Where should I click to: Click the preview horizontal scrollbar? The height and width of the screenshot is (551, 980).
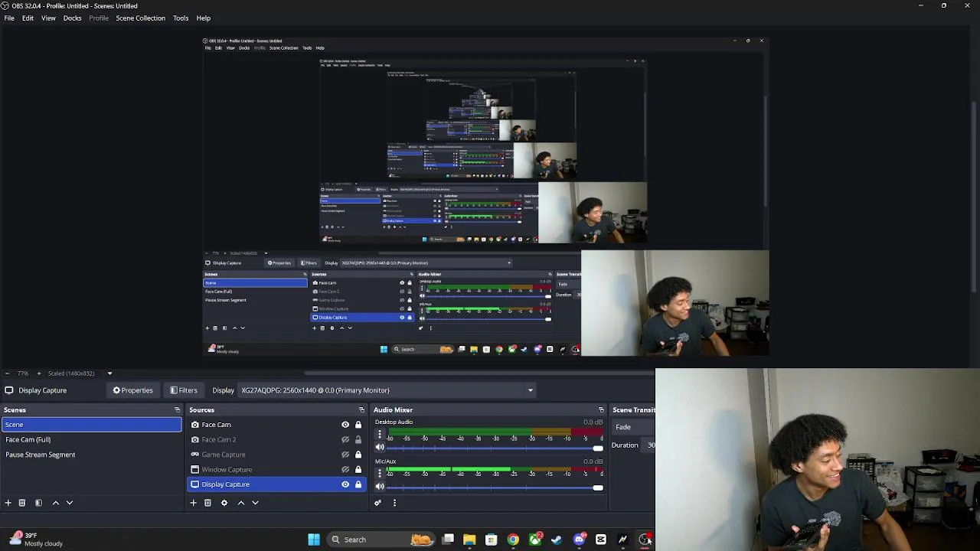pyautogui.click(x=479, y=373)
